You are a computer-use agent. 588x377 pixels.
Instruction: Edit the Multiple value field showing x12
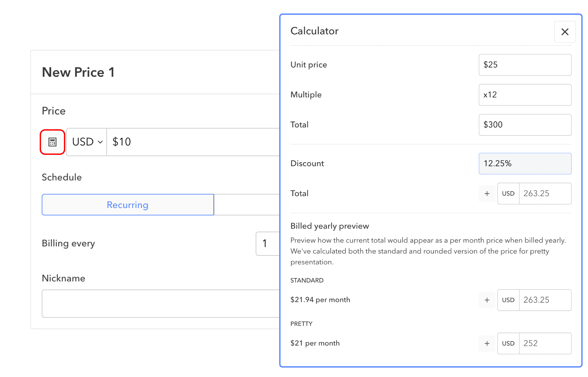[x=525, y=94]
